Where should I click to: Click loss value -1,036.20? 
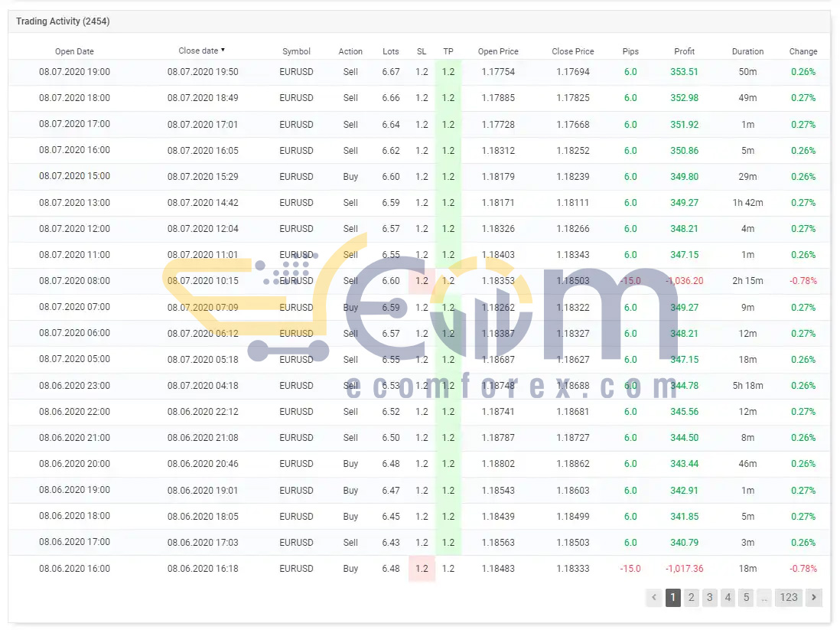684,281
